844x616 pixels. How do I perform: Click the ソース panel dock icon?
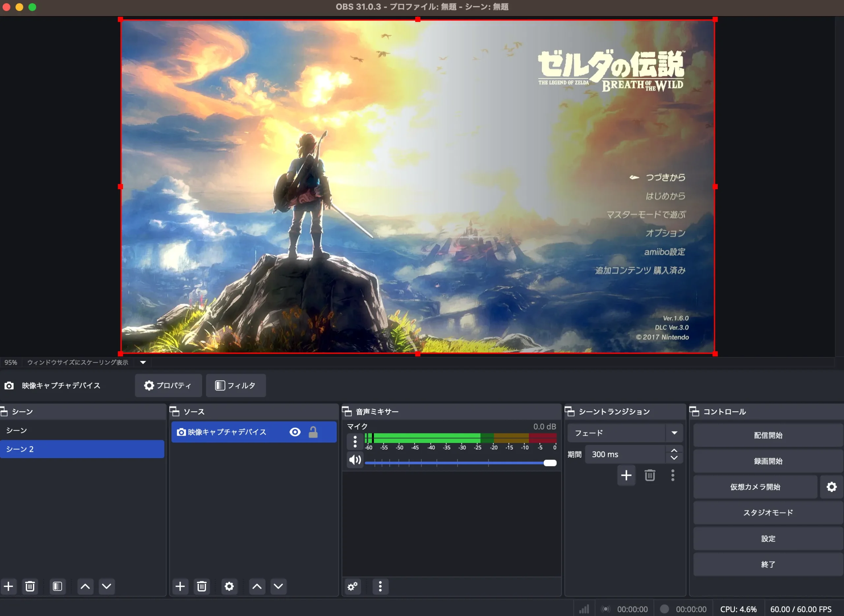coord(174,411)
